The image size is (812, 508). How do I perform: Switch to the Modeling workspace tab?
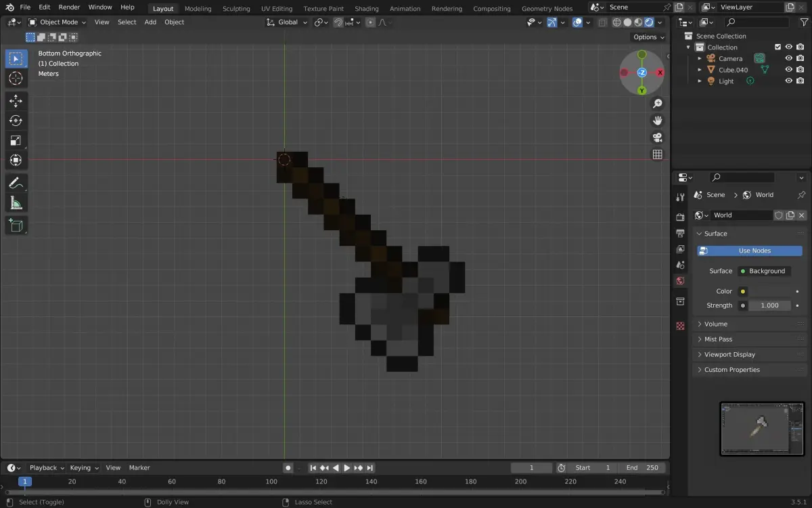198,9
